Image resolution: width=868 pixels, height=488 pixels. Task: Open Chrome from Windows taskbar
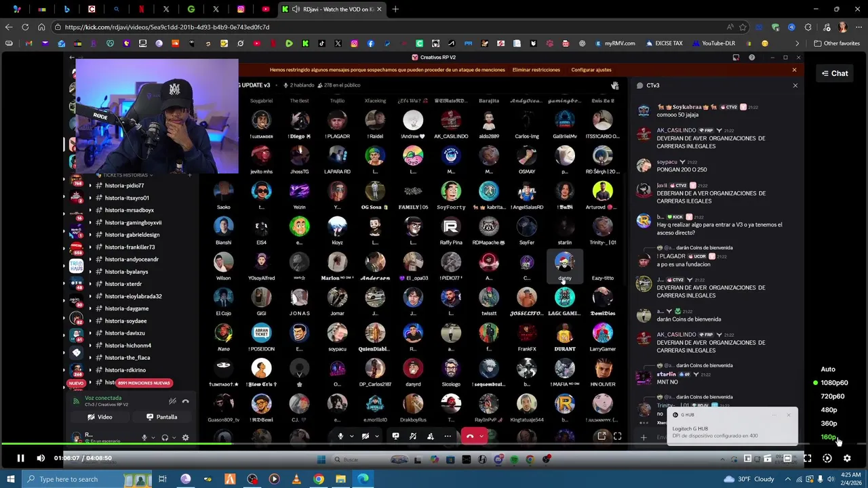tap(319, 479)
